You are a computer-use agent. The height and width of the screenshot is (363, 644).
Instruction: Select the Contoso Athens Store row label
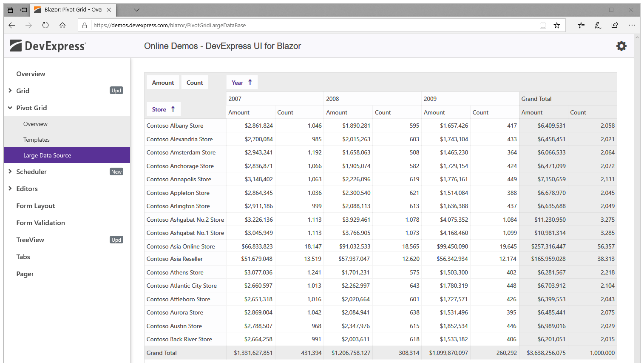(x=175, y=272)
